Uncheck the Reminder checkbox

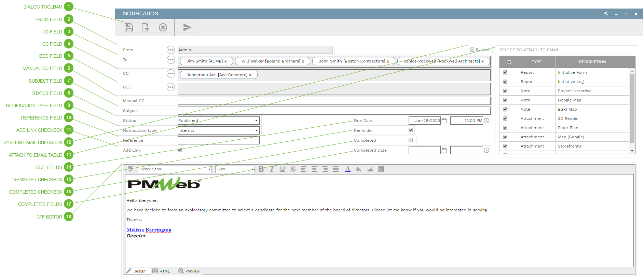[x=411, y=130]
